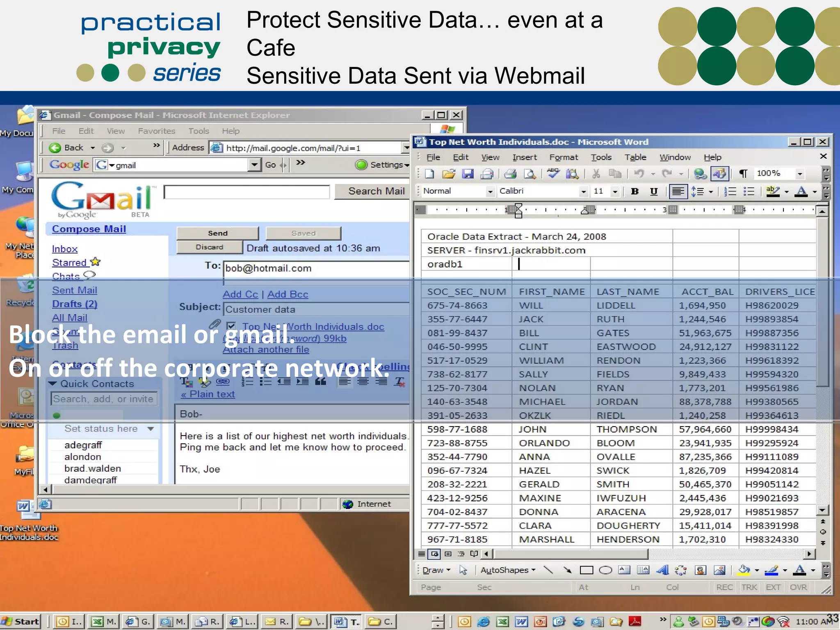Screen dimensions: 840x630
Task: Click the Align Left icon in Word
Action: 678,192
